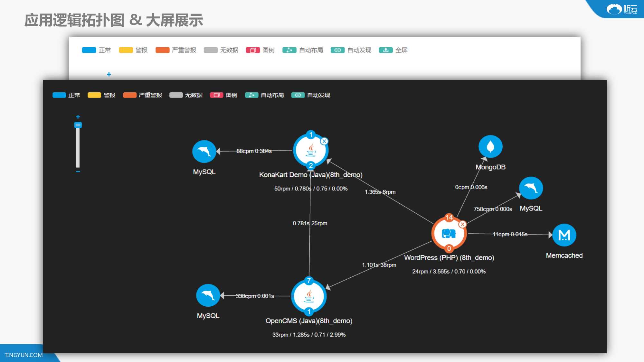The width and height of the screenshot is (644, 362).
Task: Click '24rpm / 3.565s / 0.70 / 0.00%' stats
Action: tap(449, 272)
